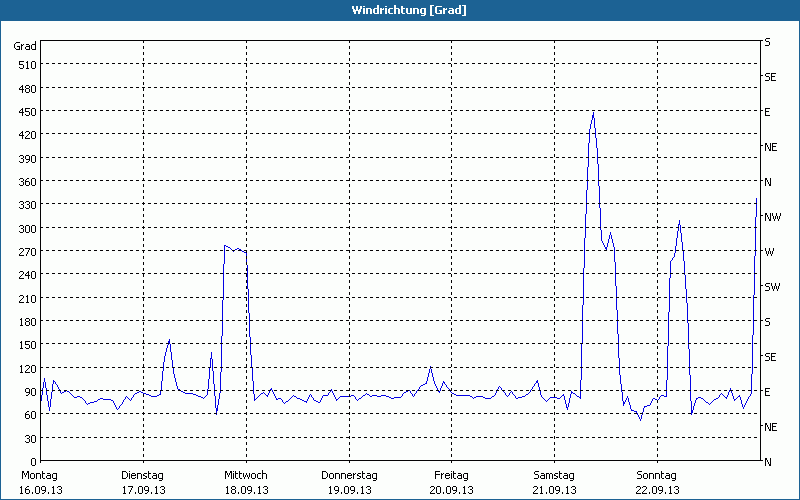Viewport: 800px width, 500px height.
Task: Click the Tuesday spike near 150 degrees
Action: pos(169,341)
